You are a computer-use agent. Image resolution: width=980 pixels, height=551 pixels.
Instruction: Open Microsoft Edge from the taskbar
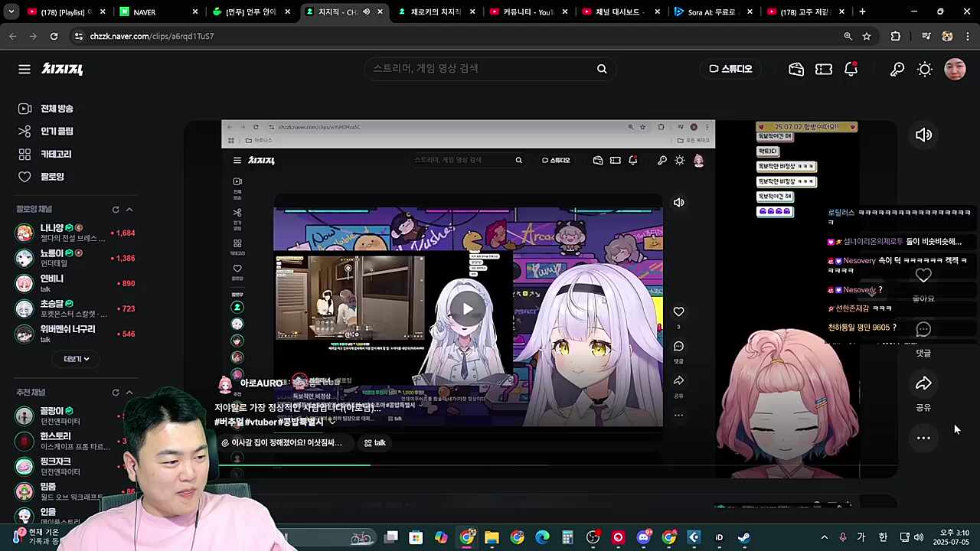542,537
